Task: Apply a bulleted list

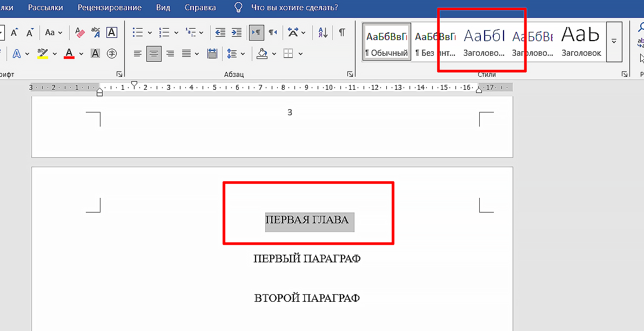Action: click(x=138, y=32)
